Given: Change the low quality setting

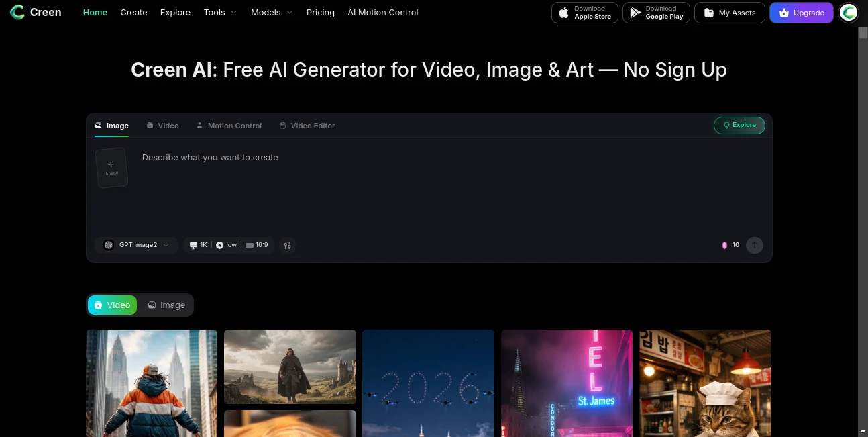Looking at the screenshot, I should pyautogui.click(x=227, y=245).
